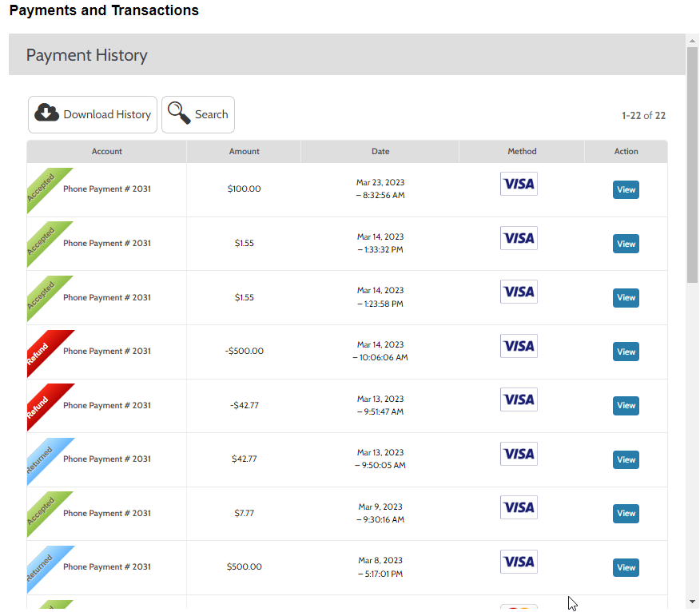This screenshot has width=700, height=612.
Task: View the $500.00 returned payment from Mar 8
Action: tap(626, 567)
